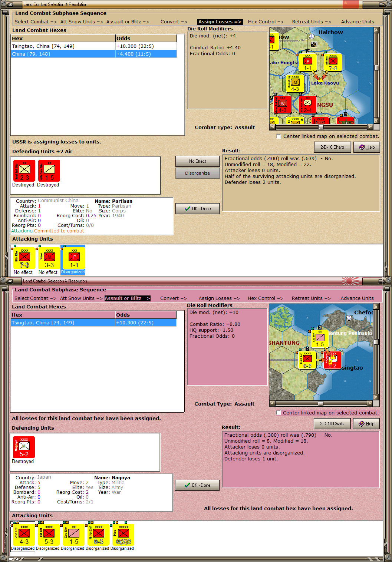Go to Select Combat step in upper window

[36, 22]
